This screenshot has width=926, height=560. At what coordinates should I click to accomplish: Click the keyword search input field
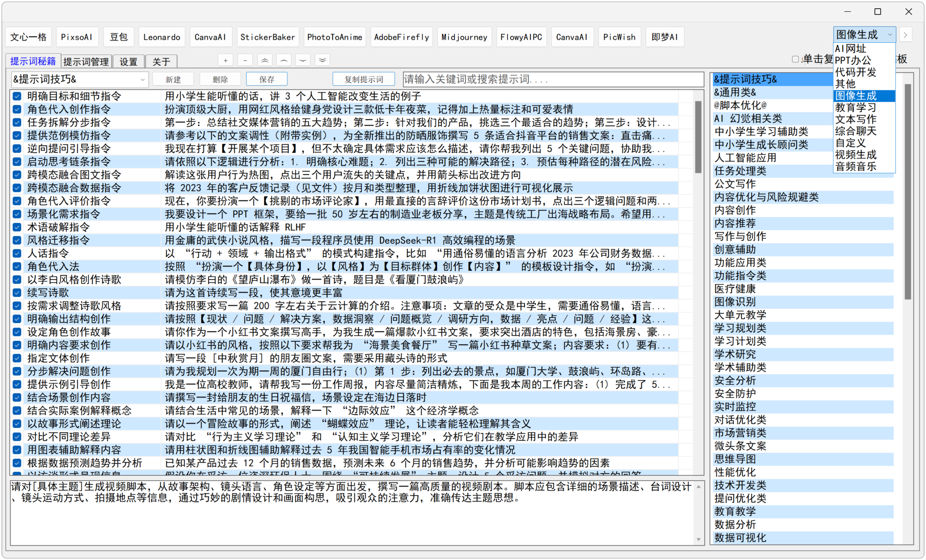pos(553,79)
